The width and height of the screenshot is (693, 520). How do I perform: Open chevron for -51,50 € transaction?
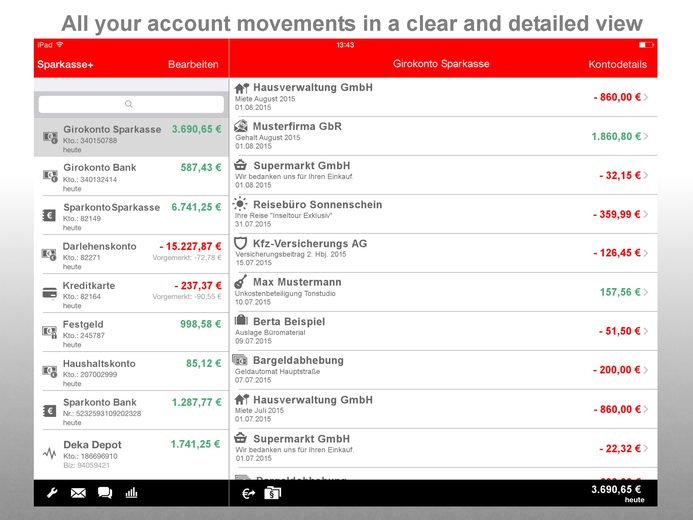[x=646, y=331]
